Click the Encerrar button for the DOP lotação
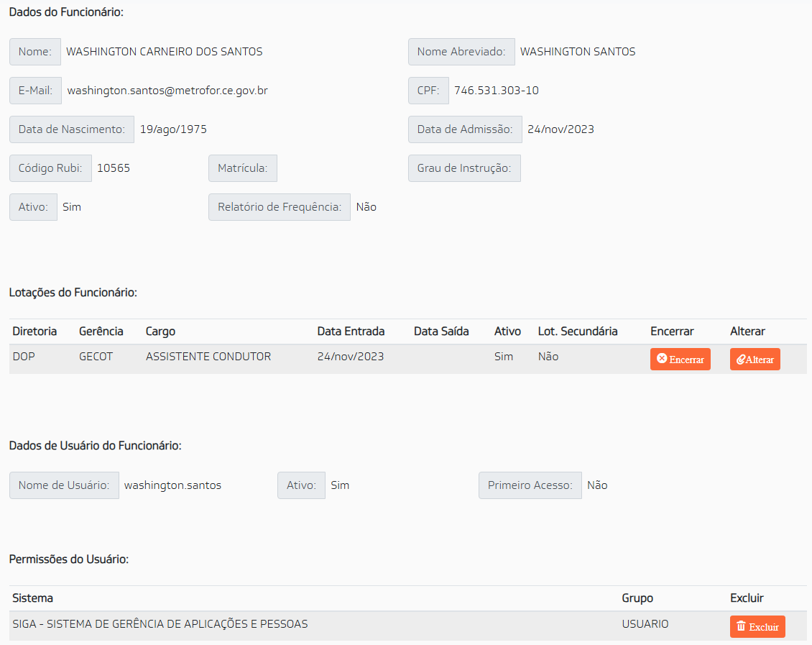Viewport: 812px width, 645px height. (680, 359)
